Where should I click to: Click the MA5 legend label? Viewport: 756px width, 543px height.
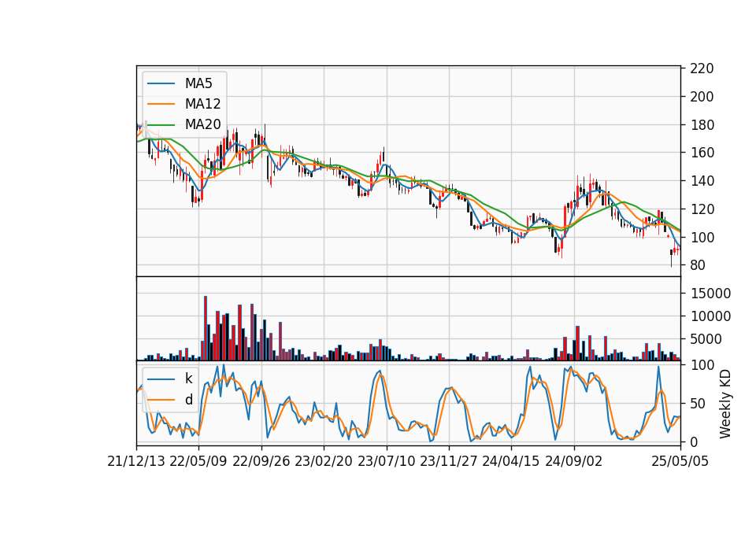click(198, 83)
